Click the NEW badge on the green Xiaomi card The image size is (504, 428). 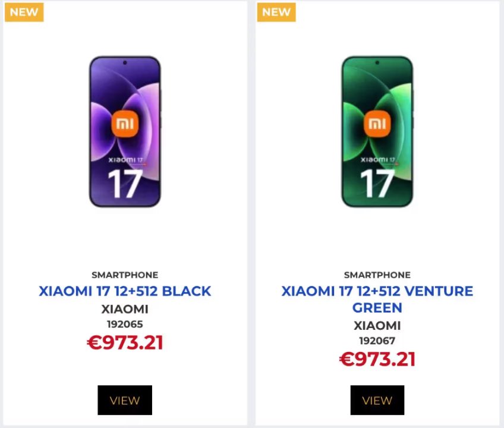click(x=276, y=12)
